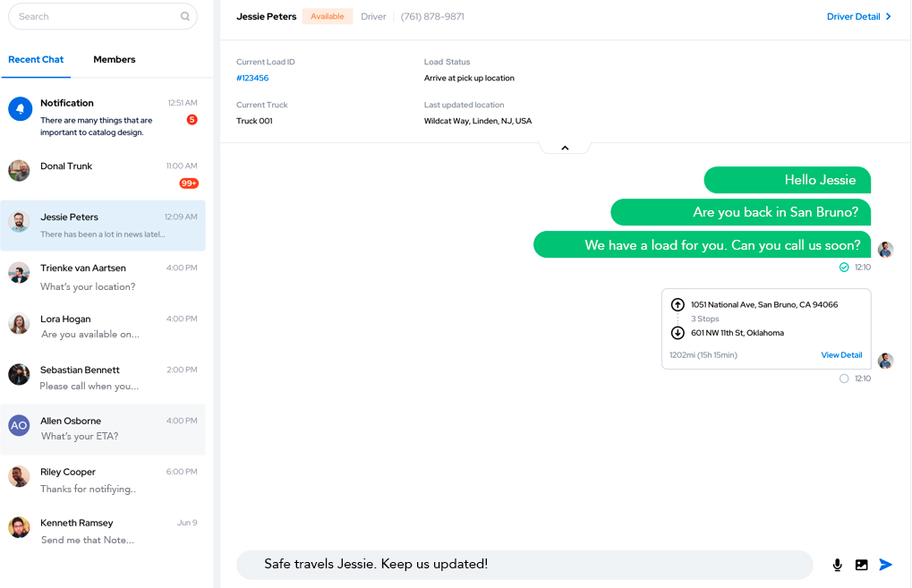Switch to the Members tab
912x588 pixels.
click(115, 60)
